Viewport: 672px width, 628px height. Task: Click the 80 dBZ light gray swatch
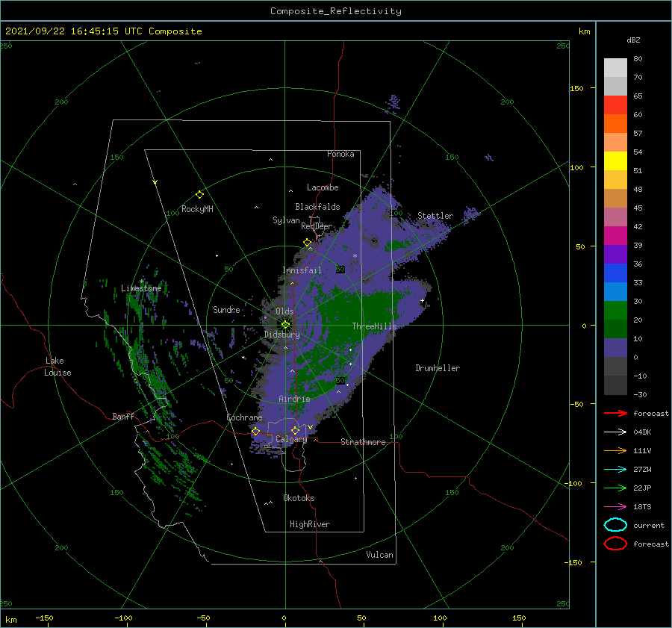pos(615,68)
